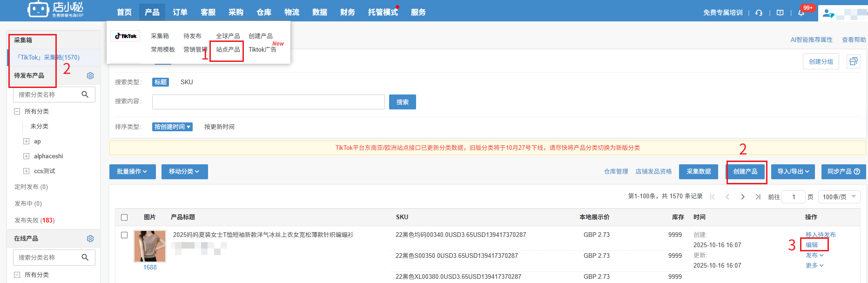This screenshot has height=283, width=868.
Task: Go to the next page arrow
Action: point(743,197)
